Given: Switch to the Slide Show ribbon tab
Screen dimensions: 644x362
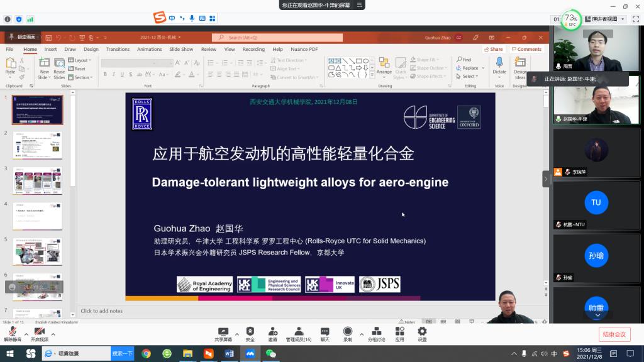Looking at the screenshot, I should [x=181, y=49].
